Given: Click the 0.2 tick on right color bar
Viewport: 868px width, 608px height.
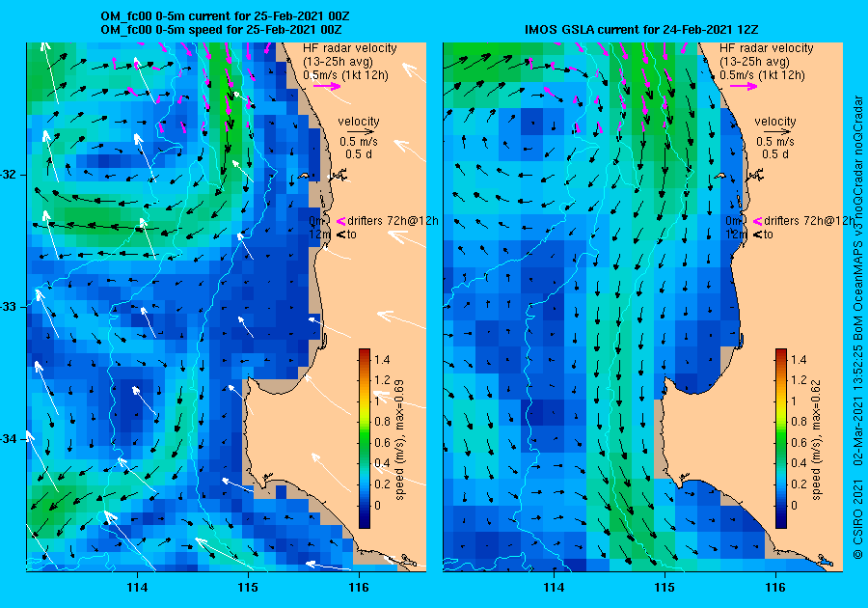Looking at the screenshot, I should point(800,484).
